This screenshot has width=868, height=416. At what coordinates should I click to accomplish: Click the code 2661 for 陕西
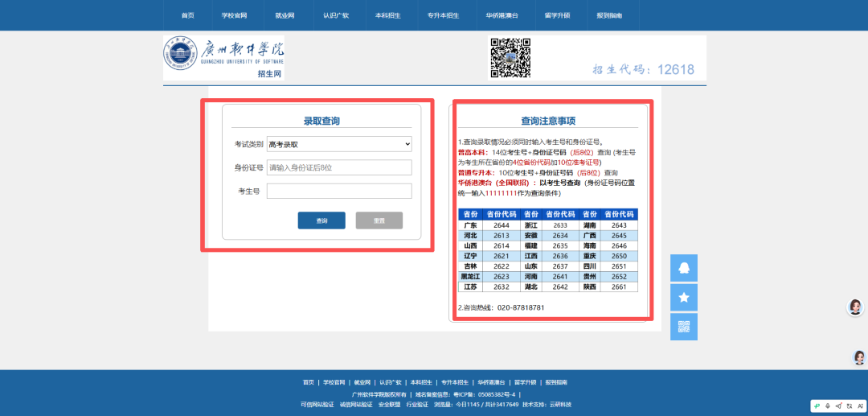coord(620,287)
